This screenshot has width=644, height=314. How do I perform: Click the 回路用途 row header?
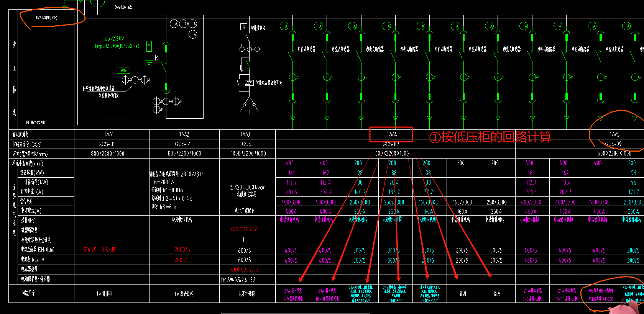tap(28, 293)
